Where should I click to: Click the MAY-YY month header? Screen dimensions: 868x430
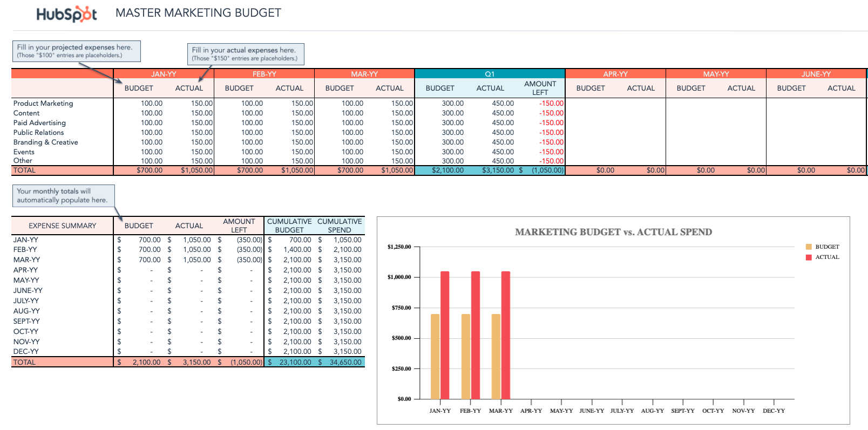click(x=716, y=74)
